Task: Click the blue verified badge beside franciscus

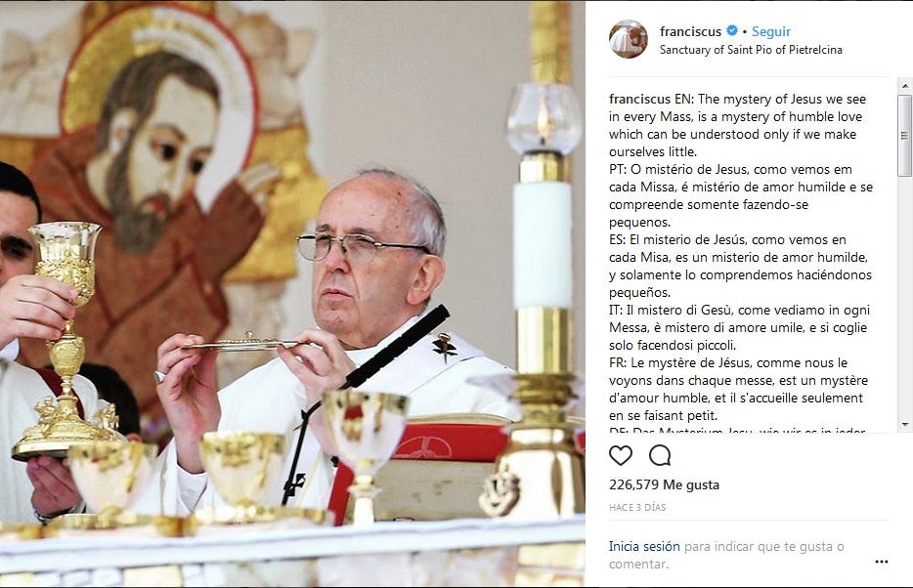Action: coord(732,31)
